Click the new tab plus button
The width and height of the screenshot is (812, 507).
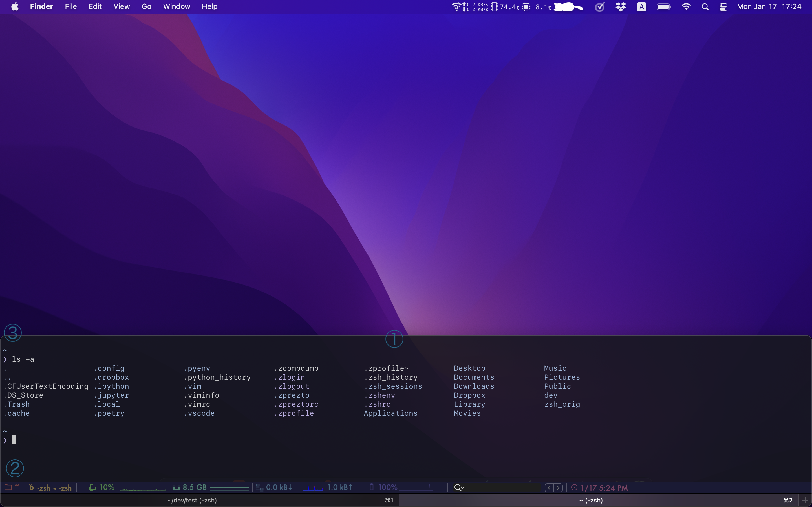coord(805,500)
